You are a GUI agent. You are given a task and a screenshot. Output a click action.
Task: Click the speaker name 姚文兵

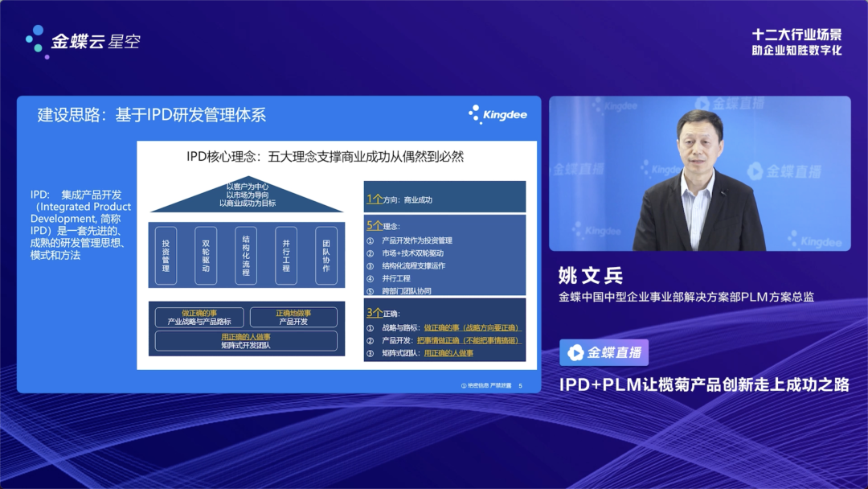pos(591,275)
